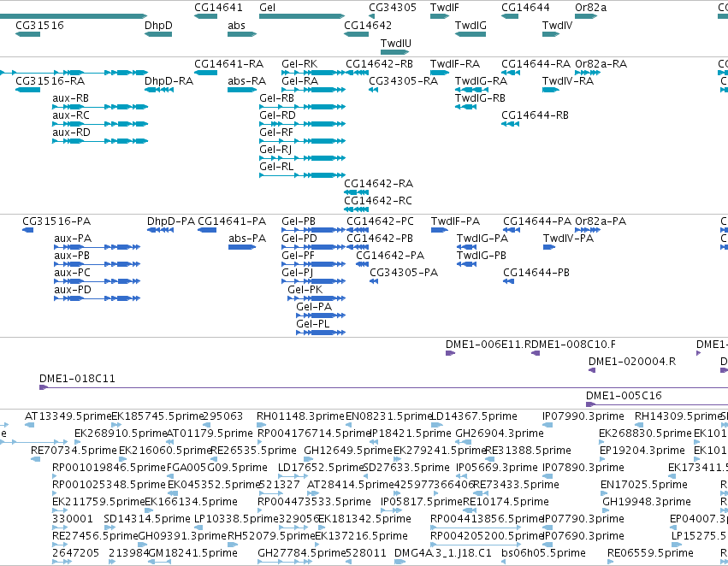
Task: Click the Gel gene span bar
Action: tap(302, 16)
